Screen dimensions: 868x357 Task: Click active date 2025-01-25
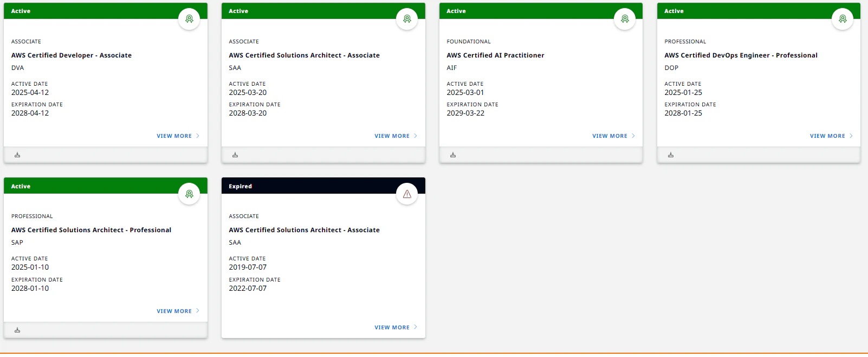(x=683, y=93)
